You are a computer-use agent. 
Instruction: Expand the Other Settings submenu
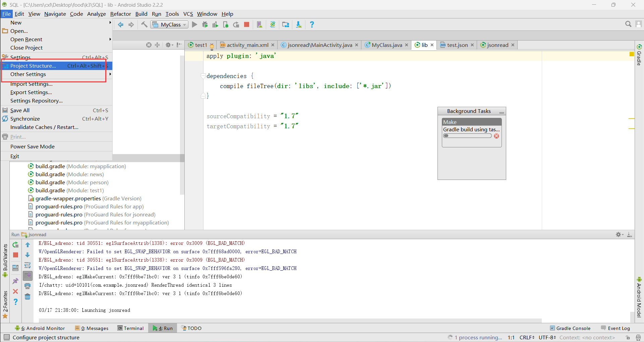(x=56, y=74)
